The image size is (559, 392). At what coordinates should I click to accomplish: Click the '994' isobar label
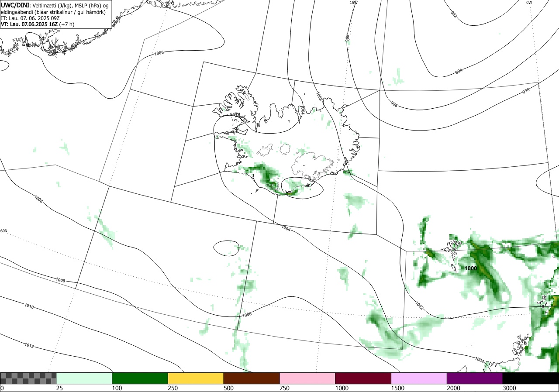(x=459, y=71)
